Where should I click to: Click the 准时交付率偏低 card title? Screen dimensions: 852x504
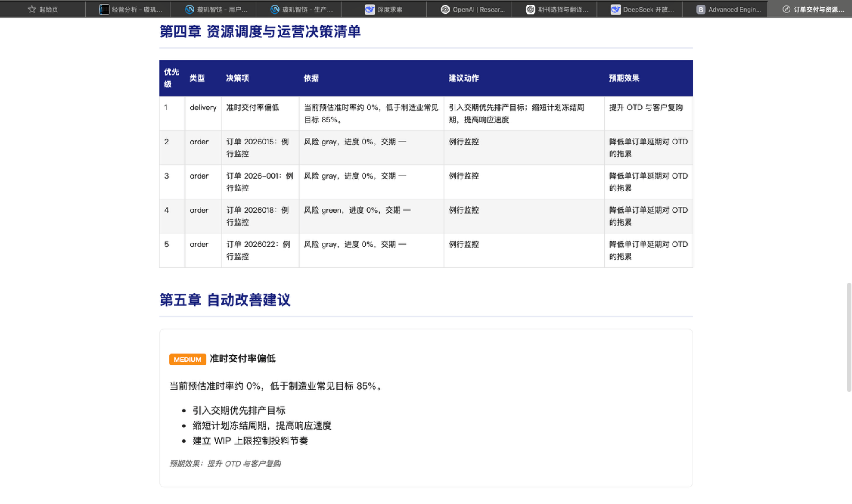point(242,359)
